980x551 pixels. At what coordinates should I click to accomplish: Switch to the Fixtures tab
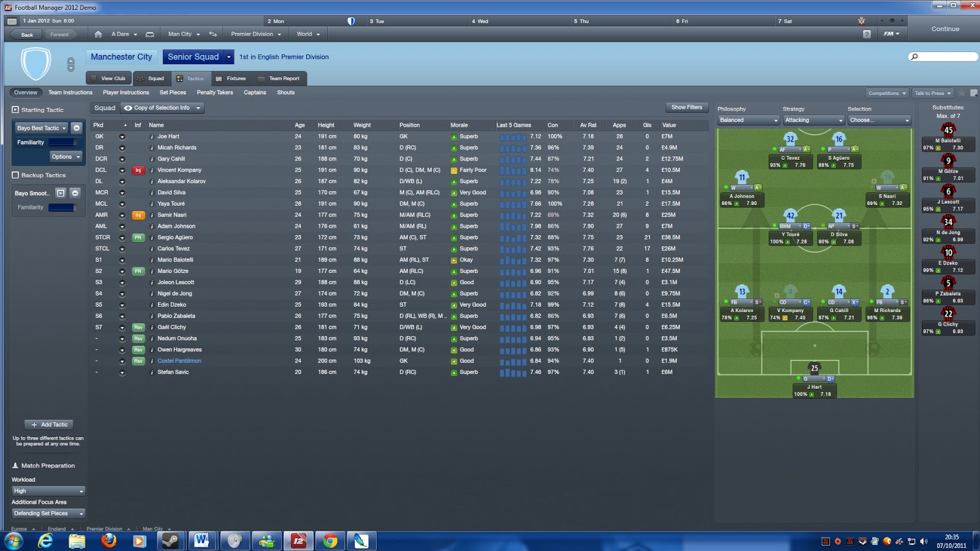pos(232,78)
